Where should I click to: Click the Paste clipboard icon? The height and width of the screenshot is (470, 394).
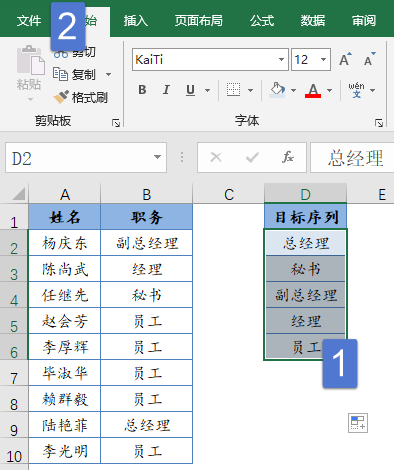point(30,60)
